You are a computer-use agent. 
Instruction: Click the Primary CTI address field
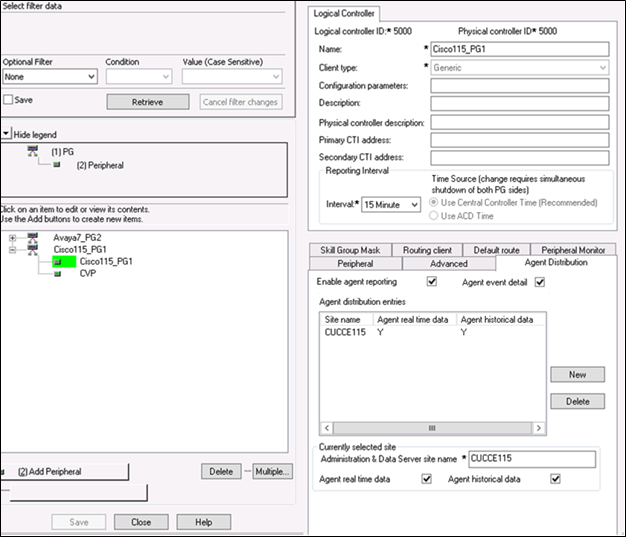click(x=520, y=140)
